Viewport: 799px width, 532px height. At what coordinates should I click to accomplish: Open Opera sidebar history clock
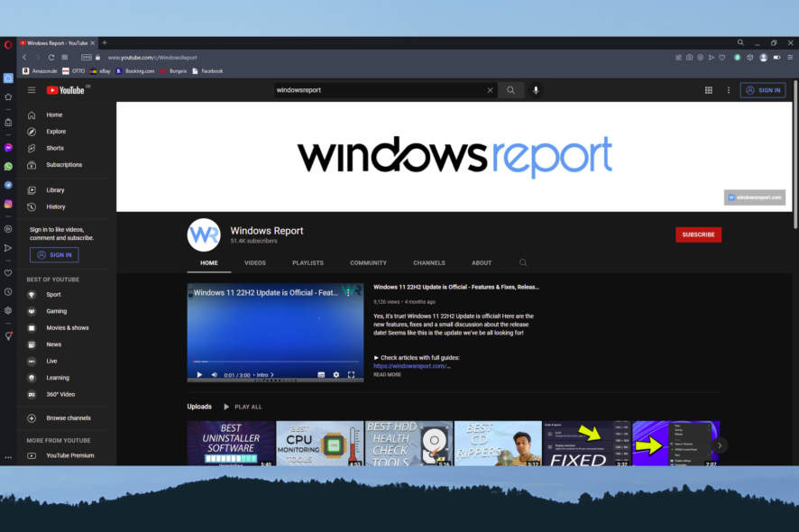click(8, 292)
